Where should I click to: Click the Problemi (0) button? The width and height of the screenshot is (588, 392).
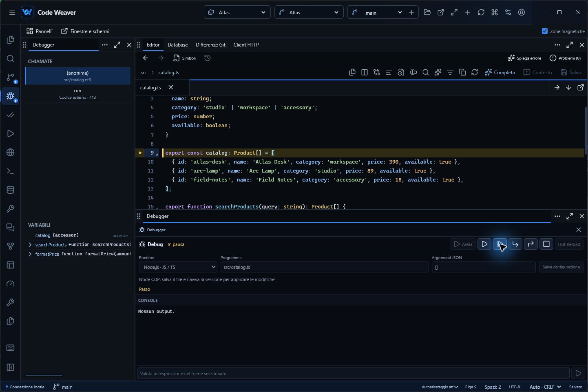tap(565, 58)
